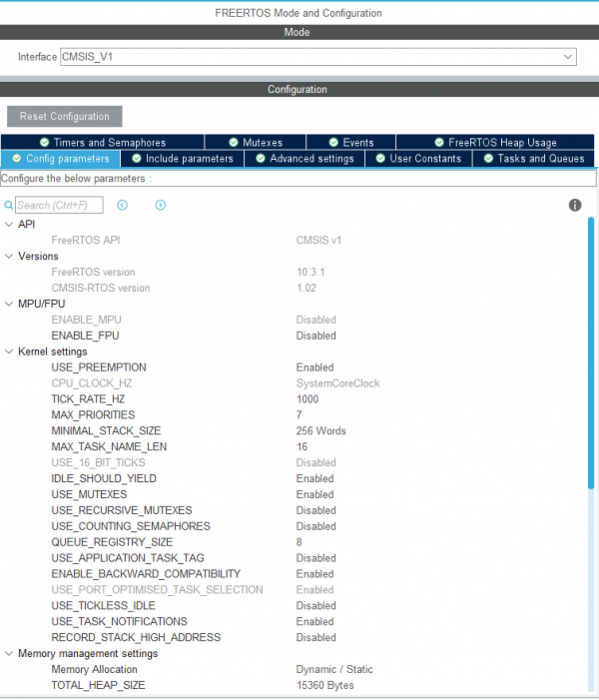
Task: Select the Events tab
Action: click(351, 142)
